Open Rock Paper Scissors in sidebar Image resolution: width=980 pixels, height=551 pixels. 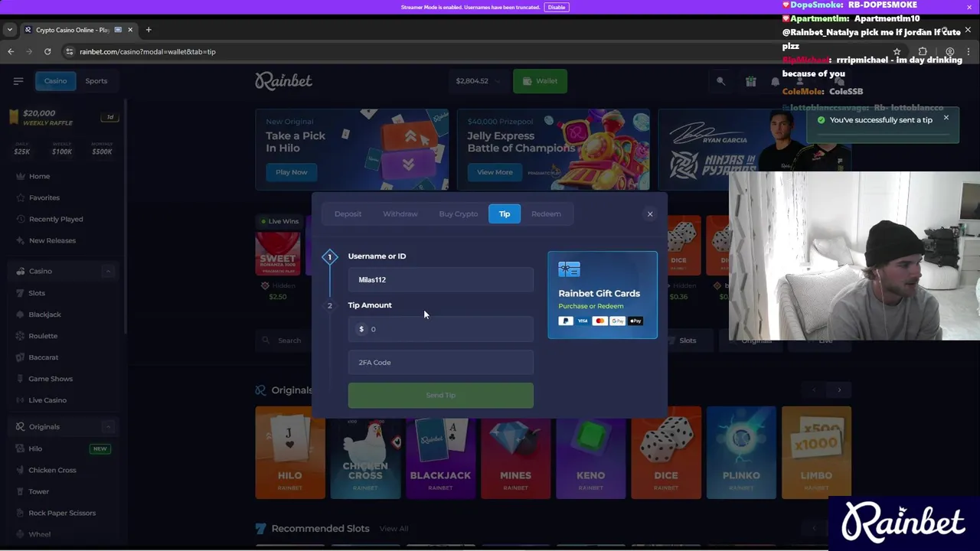pos(63,513)
